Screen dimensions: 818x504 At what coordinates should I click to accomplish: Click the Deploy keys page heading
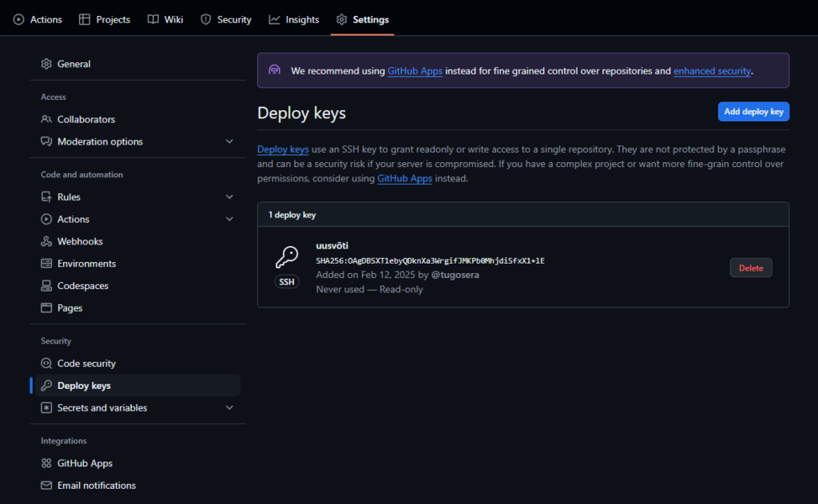(301, 113)
